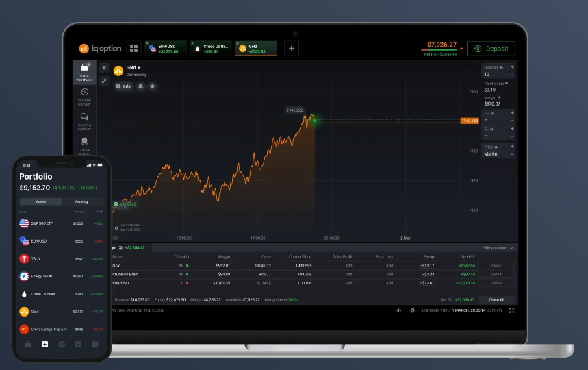Click the Close All positions button
The height and width of the screenshot is (370, 588).
(x=496, y=300)
